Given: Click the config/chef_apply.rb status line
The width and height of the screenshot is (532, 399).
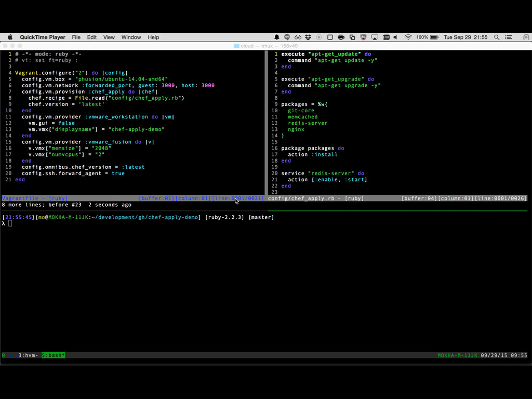Looking at the screenshot, I should 315,198.
